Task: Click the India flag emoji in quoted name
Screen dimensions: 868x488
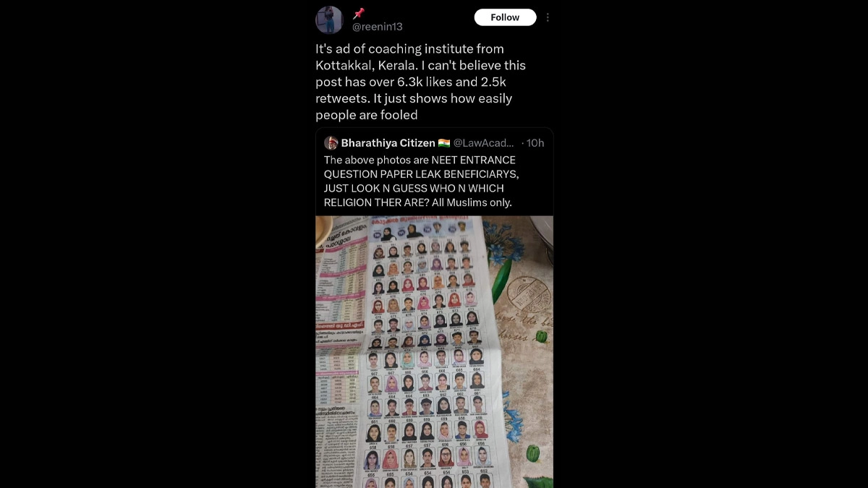Action: pyautogui.click(x=444, y=143)
